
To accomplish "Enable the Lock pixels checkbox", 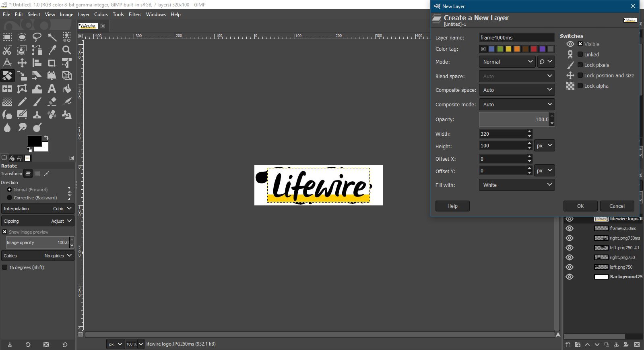I will click(580, 65).
